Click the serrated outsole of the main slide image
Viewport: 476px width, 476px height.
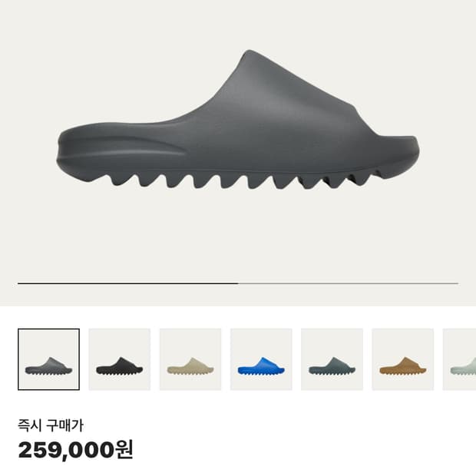243,180
